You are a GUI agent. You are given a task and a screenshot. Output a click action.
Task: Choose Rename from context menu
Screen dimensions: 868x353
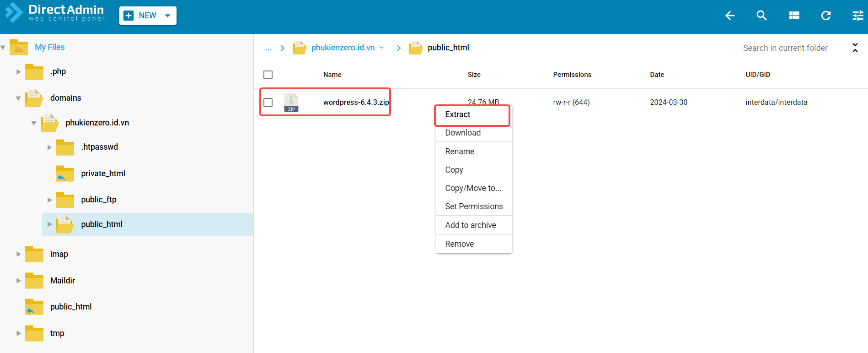pyautogui.click(x=474, y=152)
